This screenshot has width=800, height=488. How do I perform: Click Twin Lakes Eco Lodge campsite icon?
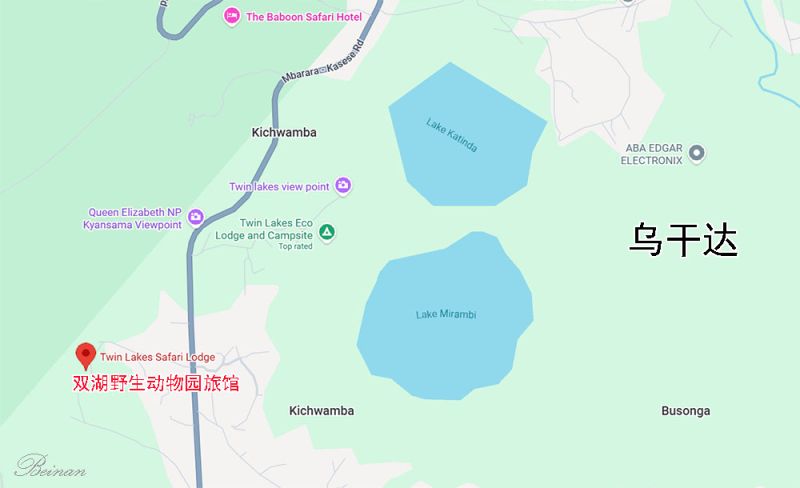point(327,232)
